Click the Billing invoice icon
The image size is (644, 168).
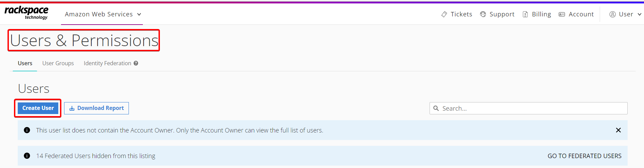point(525,14)
